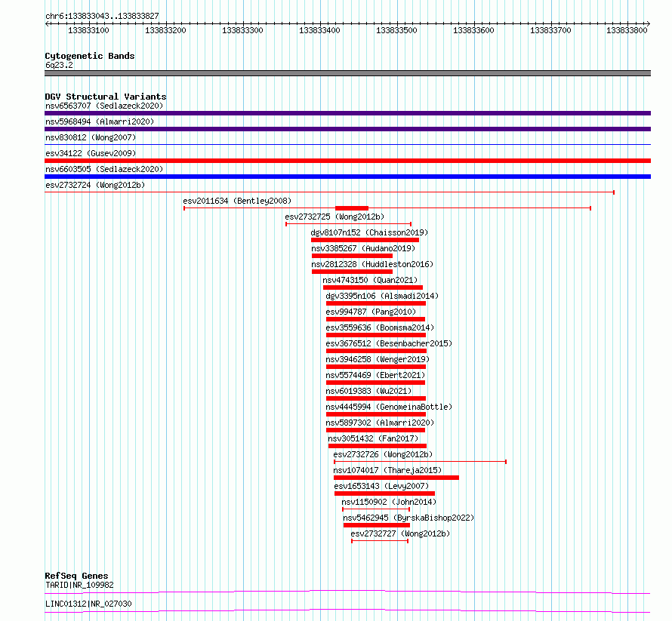Screen dimensions: 672x621
Task: Click the TARID|NR_109982 gene label
Action: click(x=80, y=585)
